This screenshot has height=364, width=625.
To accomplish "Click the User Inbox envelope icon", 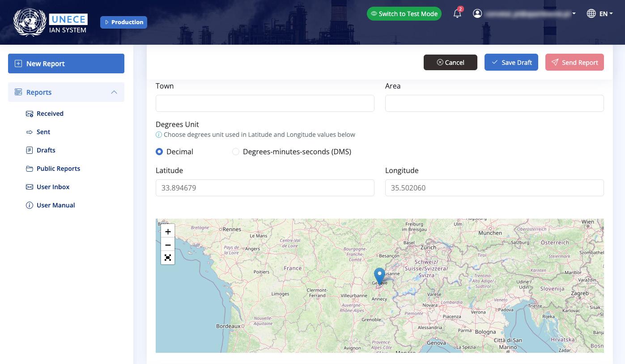I will 30,187.
